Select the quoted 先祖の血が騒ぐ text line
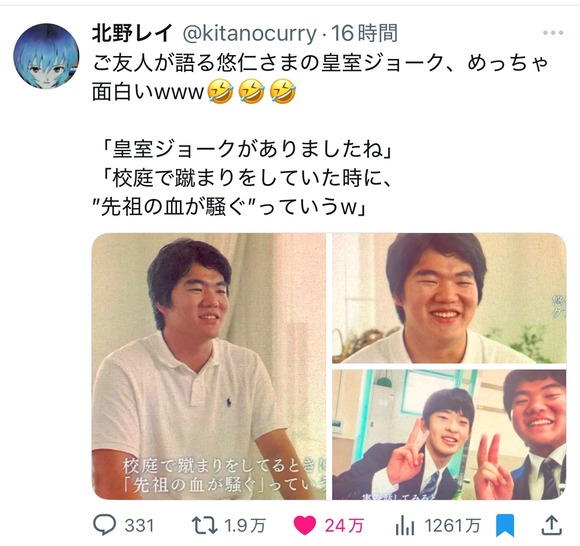Image resolution: width=580 pixels, height=546 pixels. 229,208
